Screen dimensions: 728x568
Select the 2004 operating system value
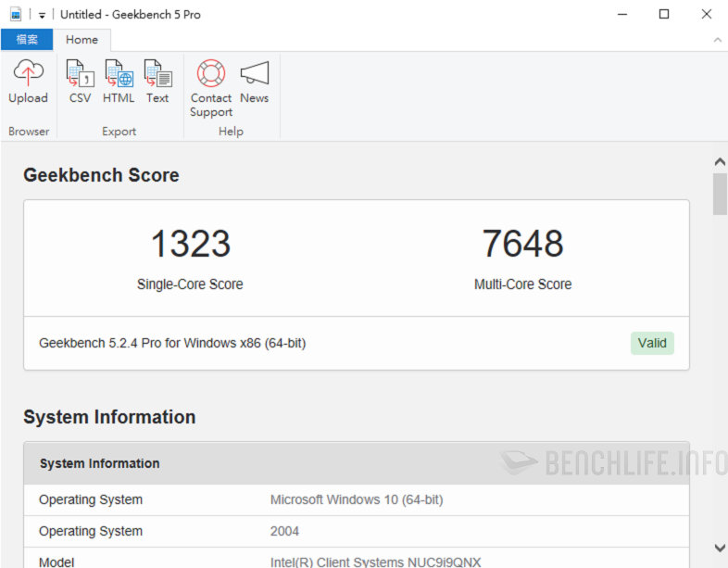click(284, 531)
